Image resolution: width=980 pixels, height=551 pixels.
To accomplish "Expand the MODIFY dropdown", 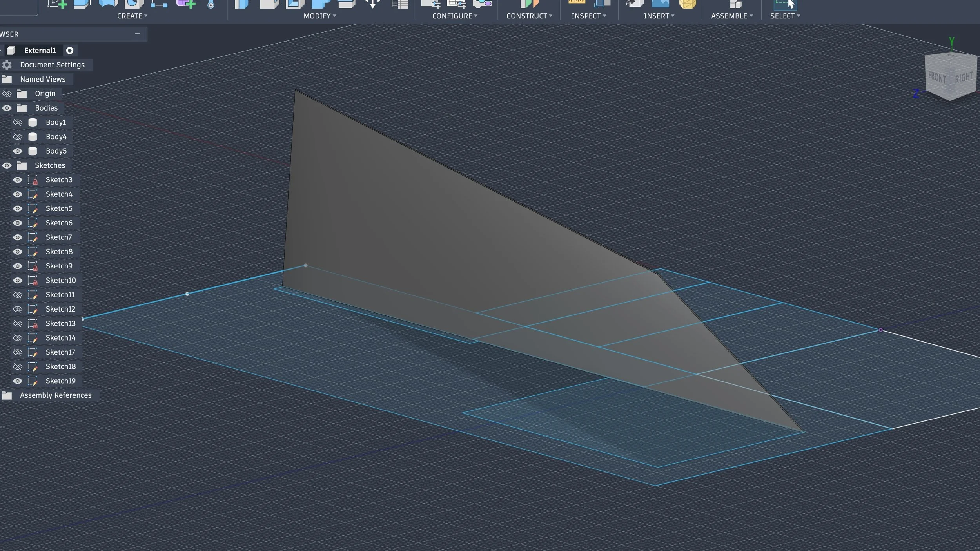I will 320,16.
